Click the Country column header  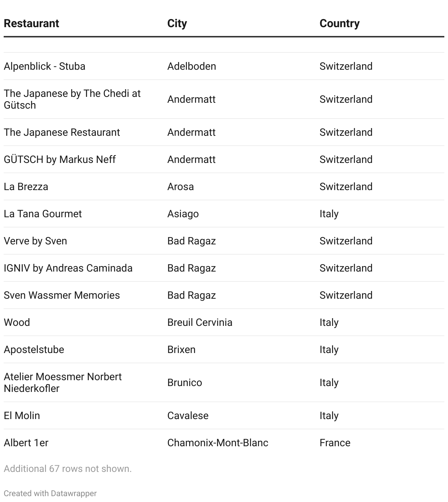pyautogui.click(x=339, y=23)
